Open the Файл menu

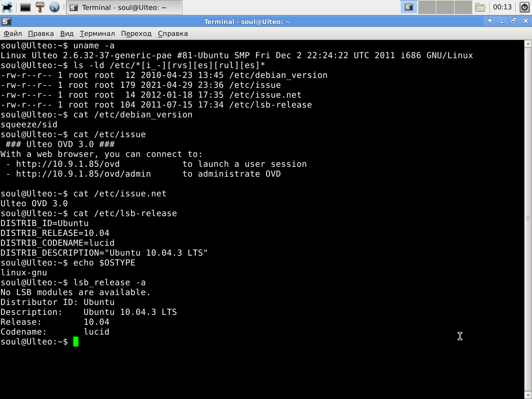tap(12, 34)
